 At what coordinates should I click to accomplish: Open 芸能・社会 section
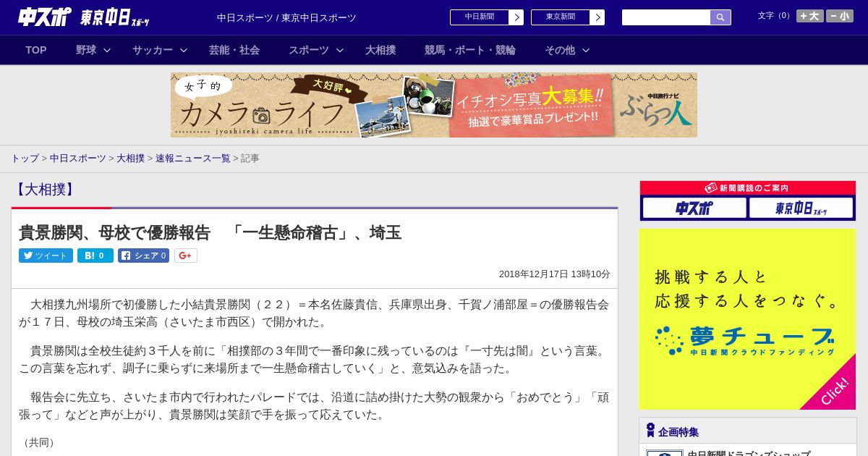[234, 50]
